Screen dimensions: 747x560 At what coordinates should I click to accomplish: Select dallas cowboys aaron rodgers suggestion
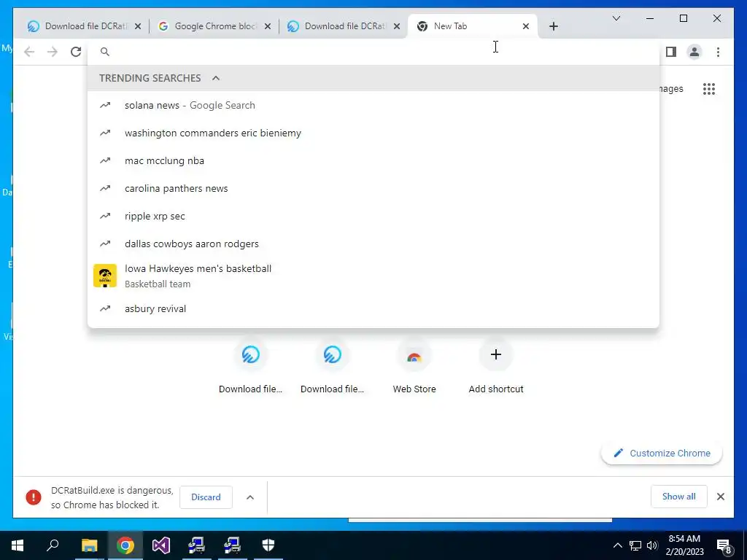(373, 244)
